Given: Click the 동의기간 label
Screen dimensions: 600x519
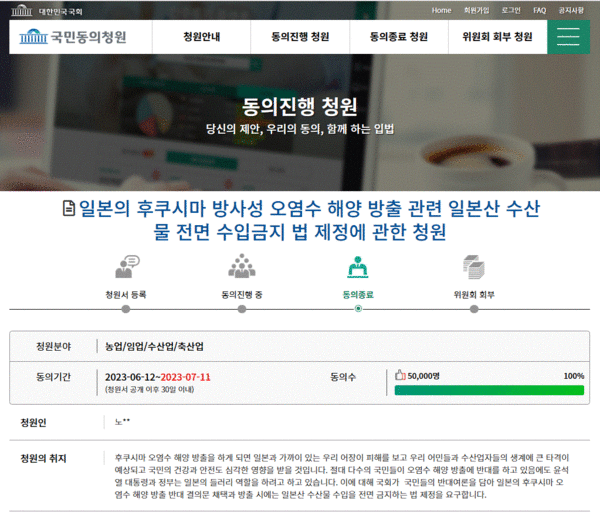Looking at the screenshot, I should (54, 377).
